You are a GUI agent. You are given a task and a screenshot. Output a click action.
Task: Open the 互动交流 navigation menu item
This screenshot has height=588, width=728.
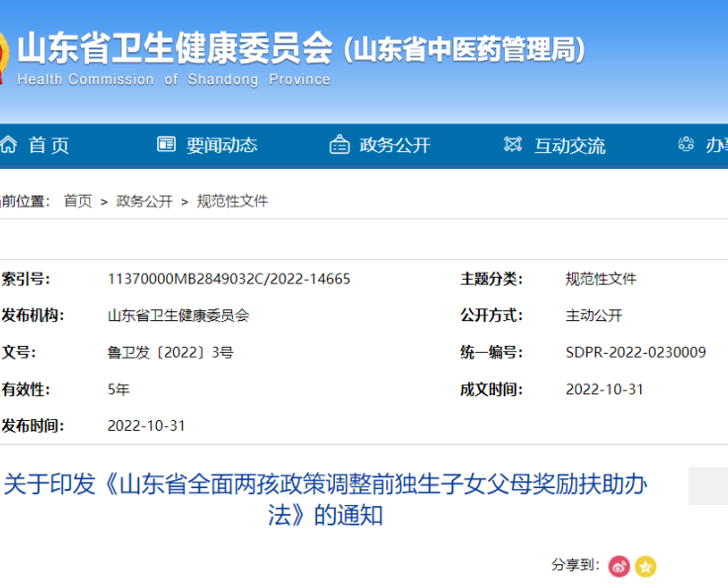click(570, 146)
